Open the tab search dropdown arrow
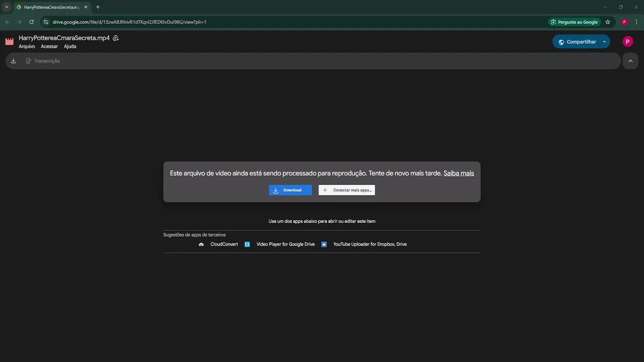Screen dimensions: 644x362 (x=7, y=7)
